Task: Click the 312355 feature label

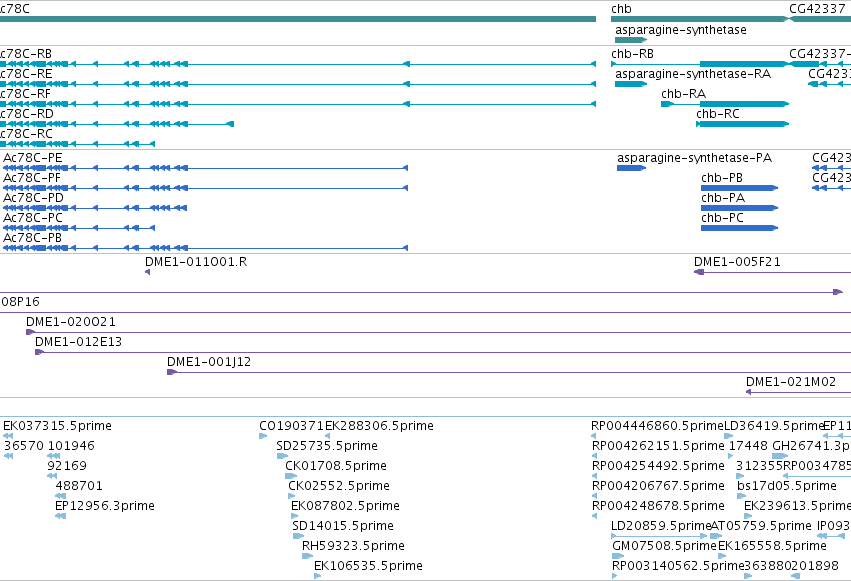Action: 759,465
